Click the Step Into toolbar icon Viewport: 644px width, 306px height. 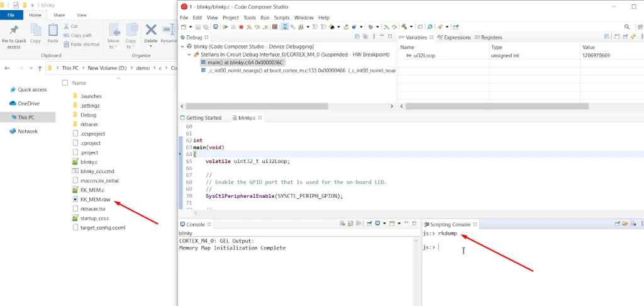tap(248, 26)
